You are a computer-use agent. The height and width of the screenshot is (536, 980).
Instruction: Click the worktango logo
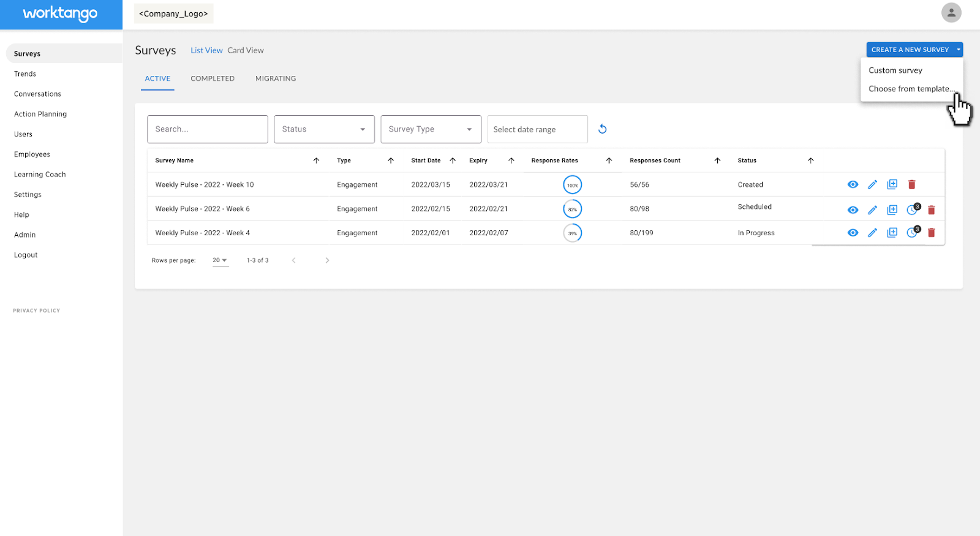[x=60, y=13]
